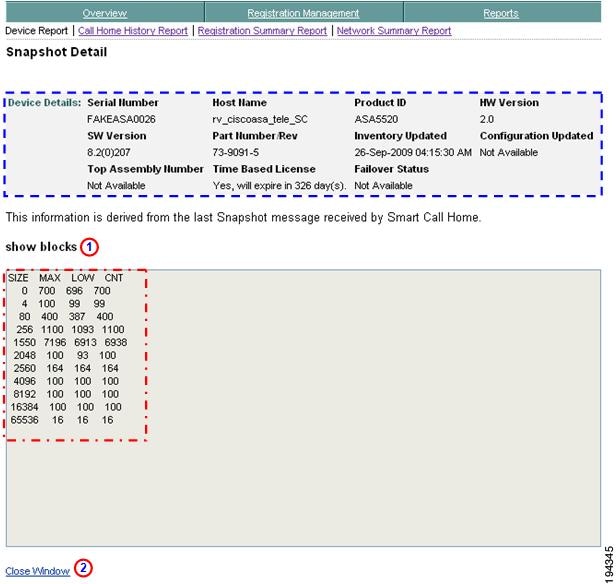
Task: Open the Call Home History Report link
Action: tap(133, 31)
